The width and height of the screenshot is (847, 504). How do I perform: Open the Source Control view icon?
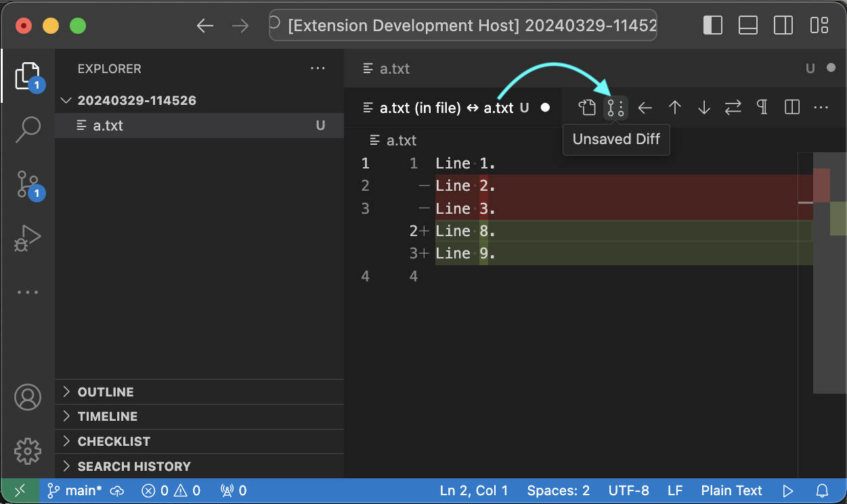[28, 184]
